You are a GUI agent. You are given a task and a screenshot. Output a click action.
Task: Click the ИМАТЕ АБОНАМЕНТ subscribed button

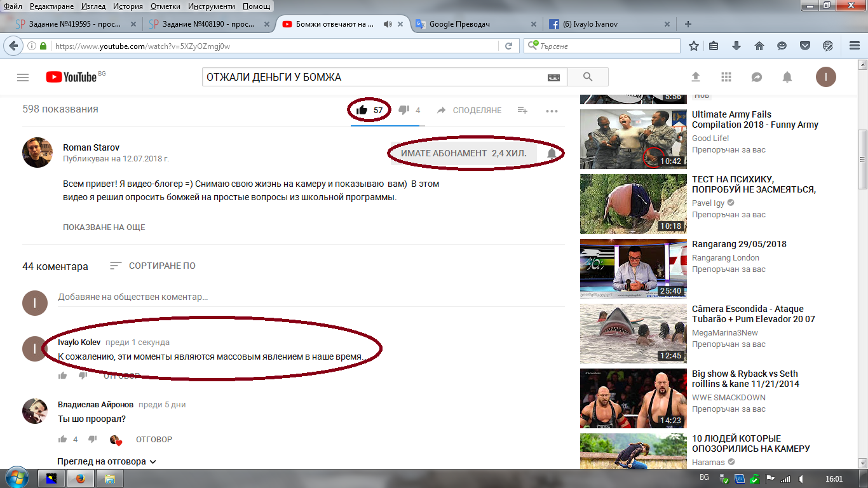pos(464,154)
